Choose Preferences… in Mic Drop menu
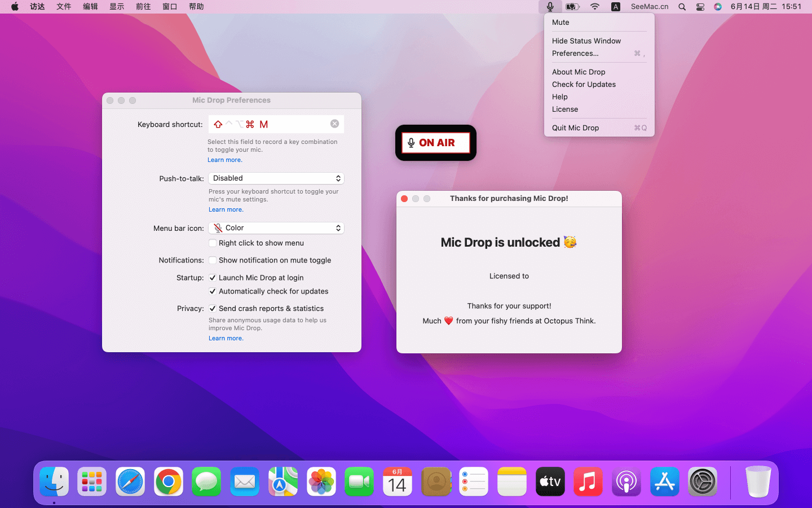This screenshot has height=508, width=812. coord(599,54)
